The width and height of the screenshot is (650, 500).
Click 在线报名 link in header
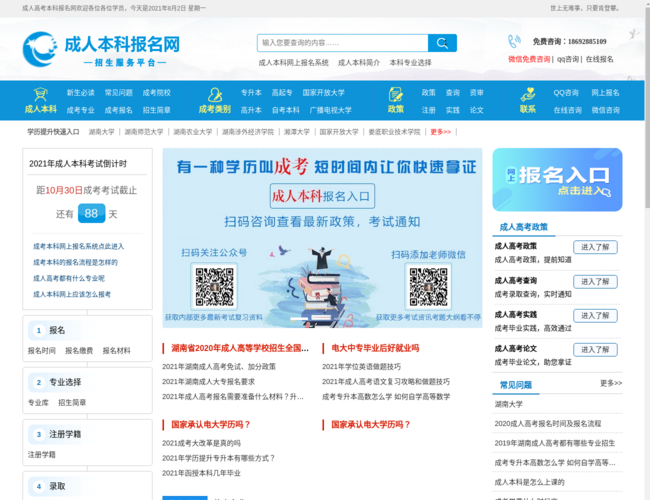[x=599, y=59]
